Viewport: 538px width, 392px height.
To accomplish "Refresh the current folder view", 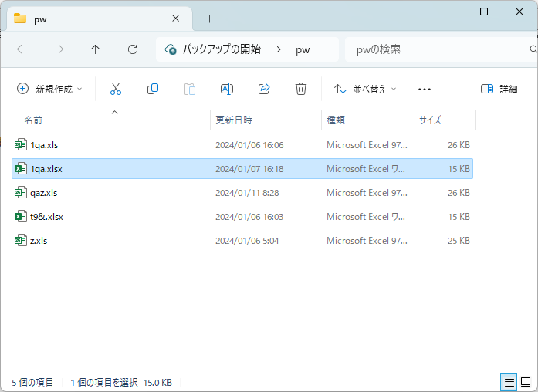I will tap(133, 49).
